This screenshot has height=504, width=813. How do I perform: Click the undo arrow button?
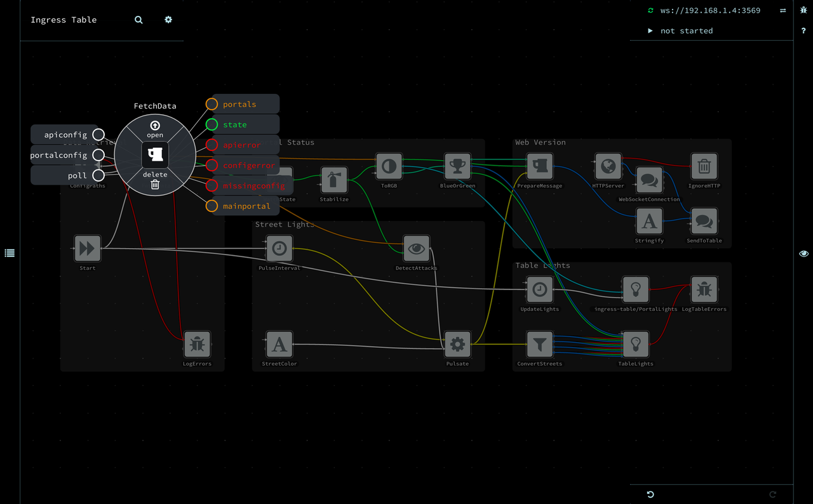[650, 494]
